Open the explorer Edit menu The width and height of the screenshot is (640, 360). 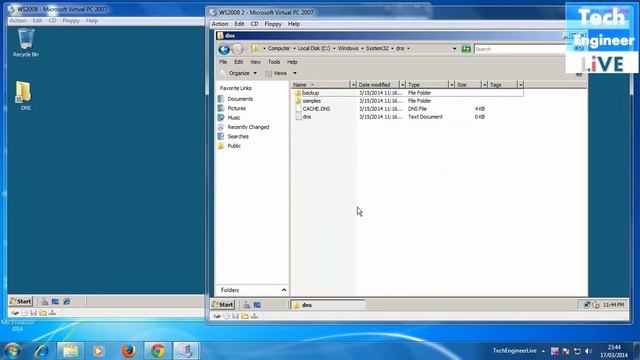click(x=238, y=62)
